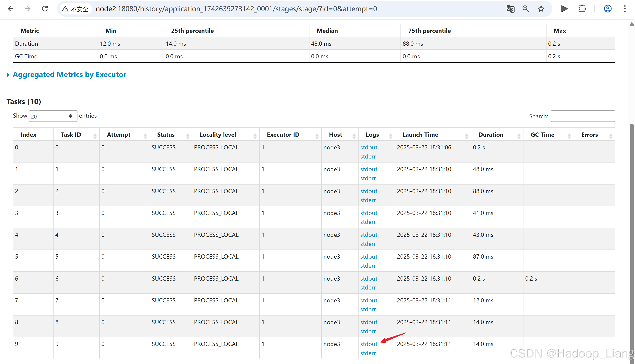Viewport: 635px width, 364px height.
Task: Open the extensions puzzle icon
Action: coord(582,9)
